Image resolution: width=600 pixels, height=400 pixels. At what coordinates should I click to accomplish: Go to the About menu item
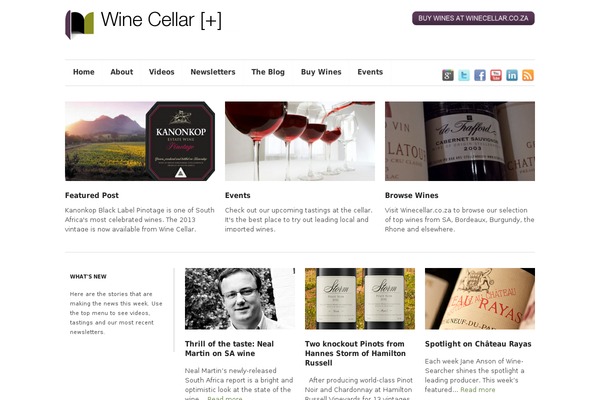click(122, 72)
